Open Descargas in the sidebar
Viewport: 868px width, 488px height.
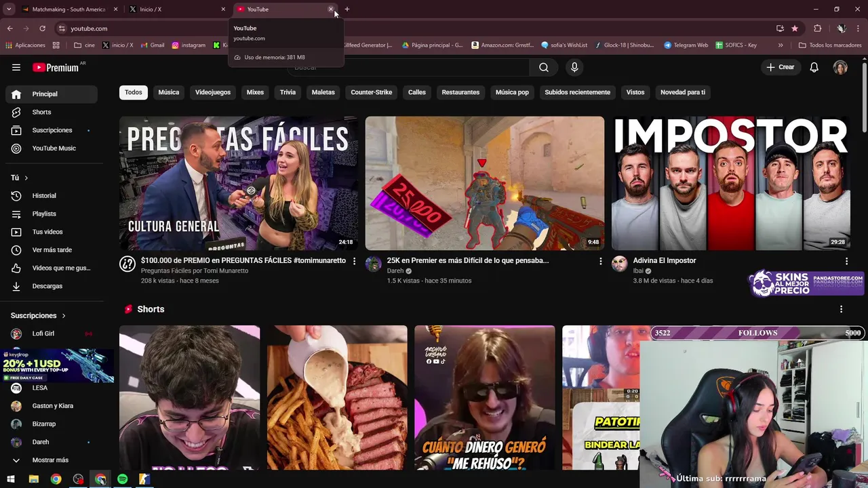pos(52,286)
